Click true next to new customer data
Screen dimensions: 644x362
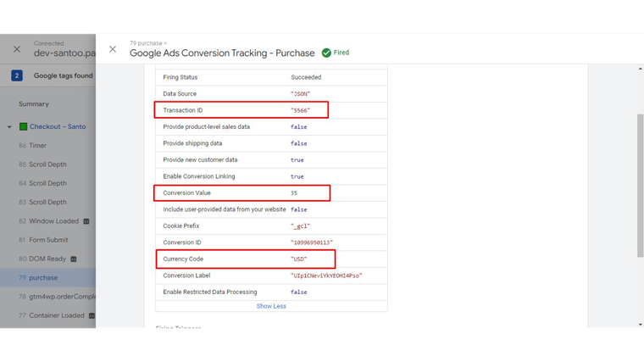tap(297, 160)
